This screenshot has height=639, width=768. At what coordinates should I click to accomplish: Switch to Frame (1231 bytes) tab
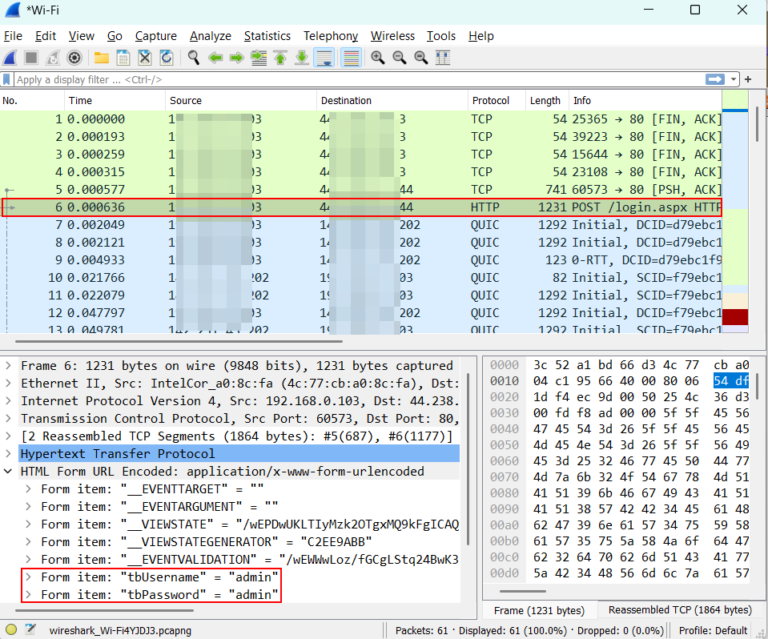(539, 611)
